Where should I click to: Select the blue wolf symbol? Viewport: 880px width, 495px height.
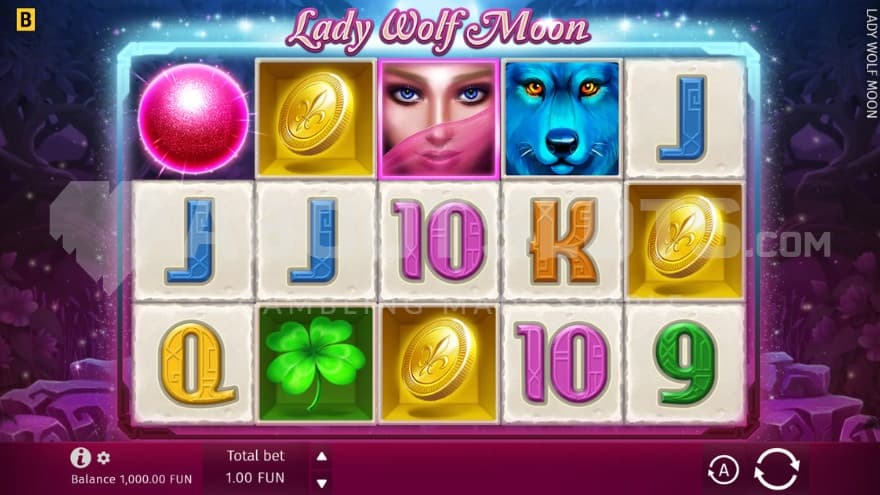562,118
